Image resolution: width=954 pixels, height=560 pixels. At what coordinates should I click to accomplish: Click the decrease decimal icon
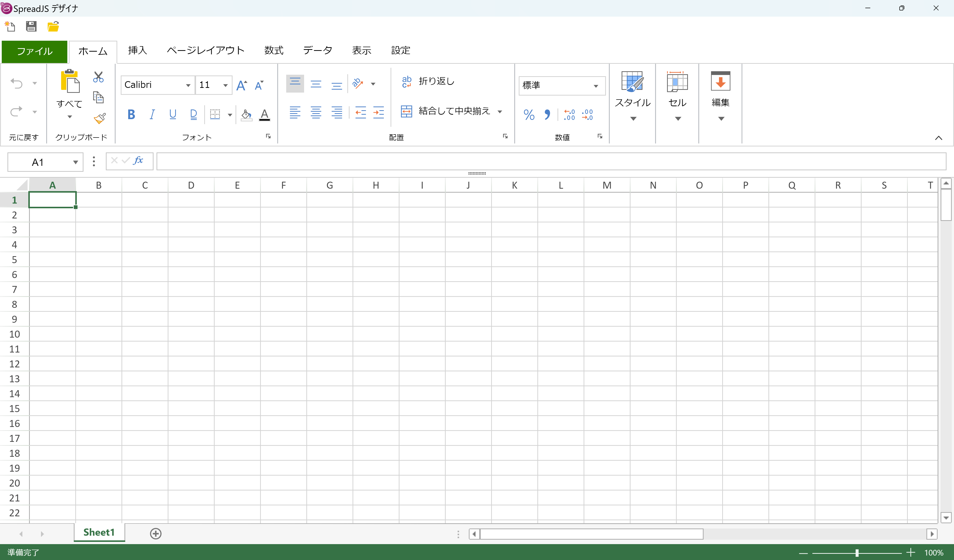tap(587, 115)
